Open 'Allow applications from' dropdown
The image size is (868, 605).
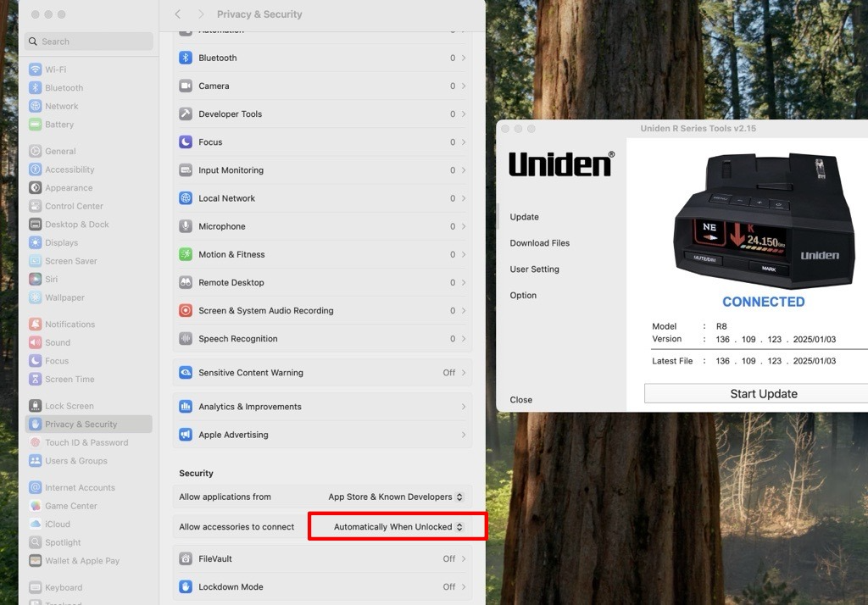(x=395, y=497)
